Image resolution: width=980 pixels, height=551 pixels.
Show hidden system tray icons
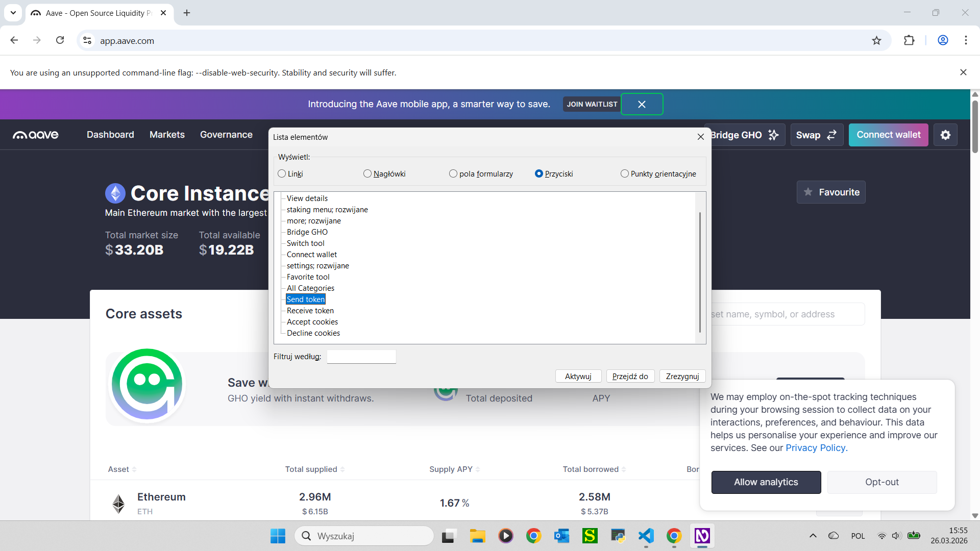point(813,536)
